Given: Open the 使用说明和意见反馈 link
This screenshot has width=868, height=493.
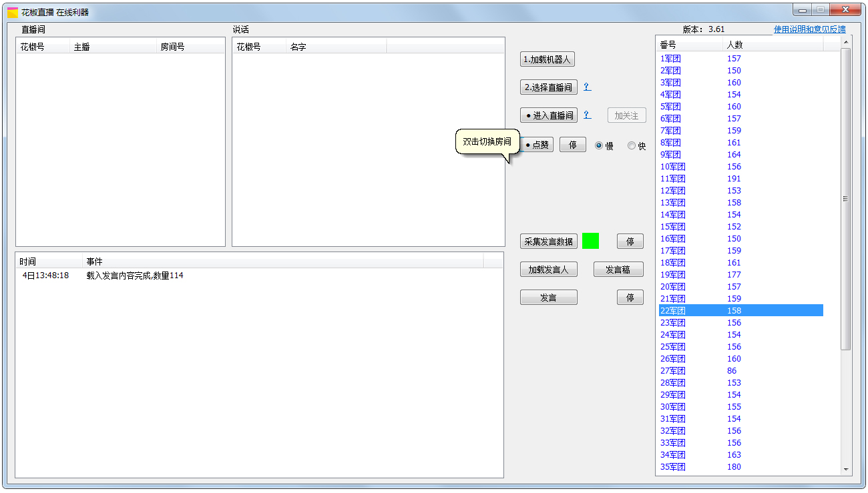Looking at the screenshot, I should pos(809,29).
